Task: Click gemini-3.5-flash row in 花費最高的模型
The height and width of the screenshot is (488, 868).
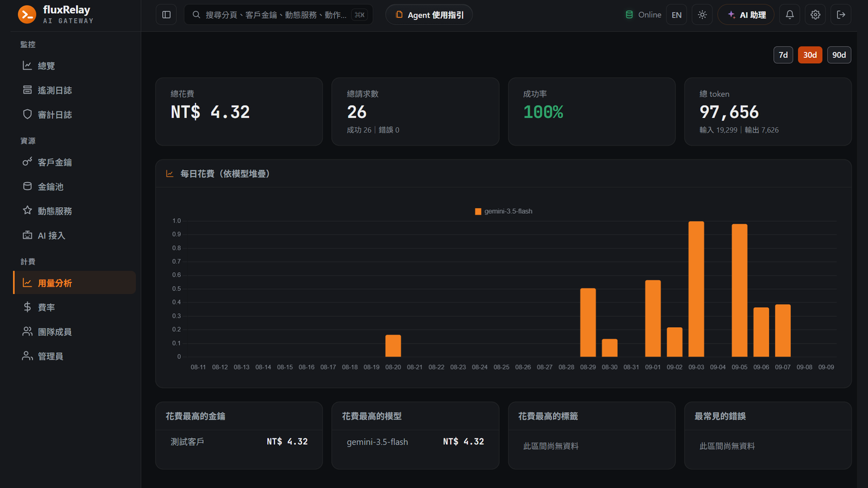Action: pos(415,442)
